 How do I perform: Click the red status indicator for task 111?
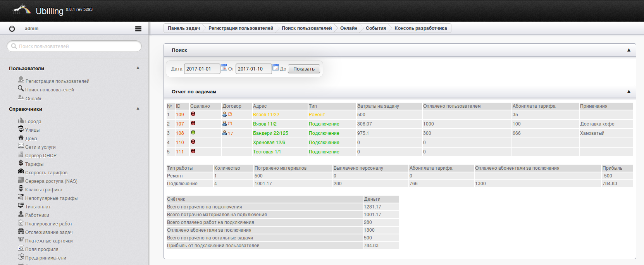193,151
